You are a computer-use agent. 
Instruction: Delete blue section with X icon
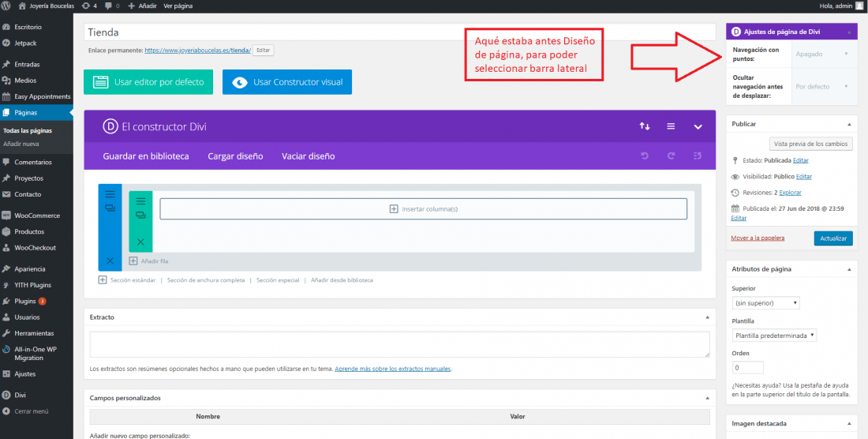(x=110, y=261)
